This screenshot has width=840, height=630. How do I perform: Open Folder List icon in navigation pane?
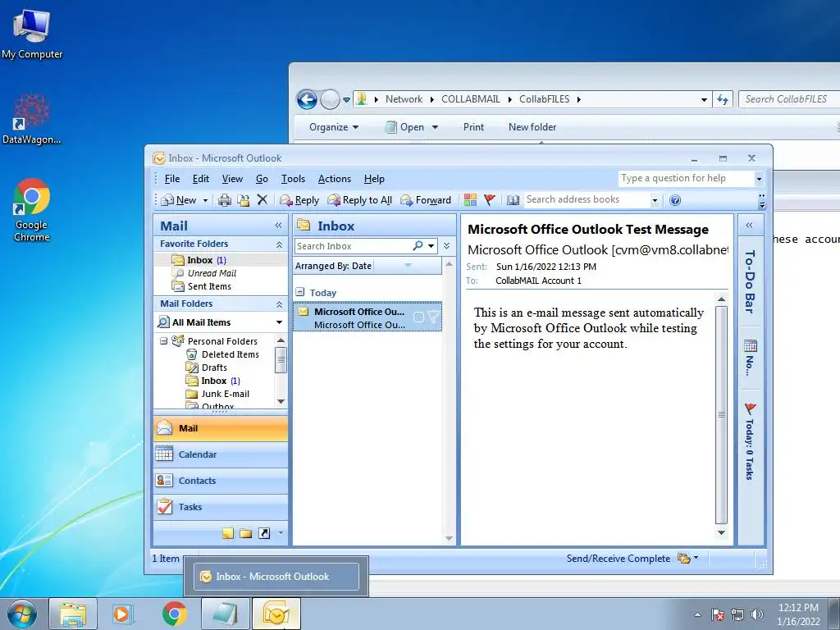point(246,533)
